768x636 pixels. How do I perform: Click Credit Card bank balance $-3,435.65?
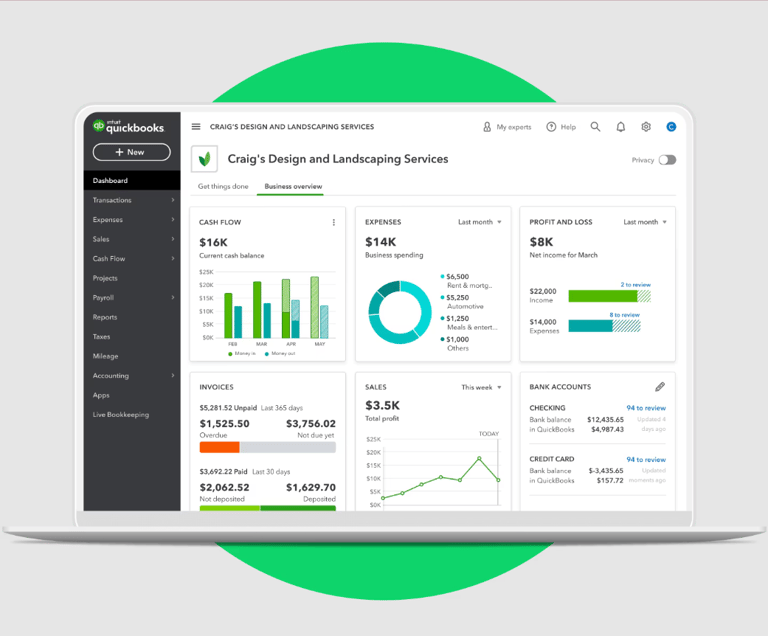(606, 470)
